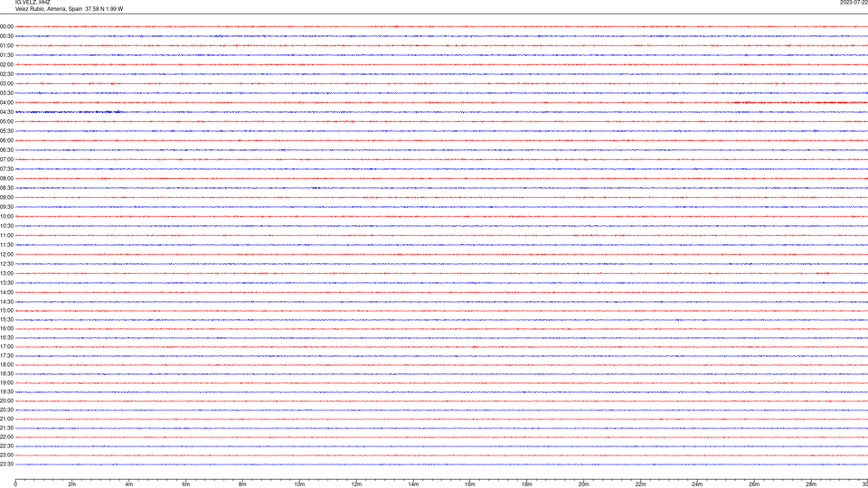Select the 00:30 trace time label
868x488 pixels.
(6, 36)
